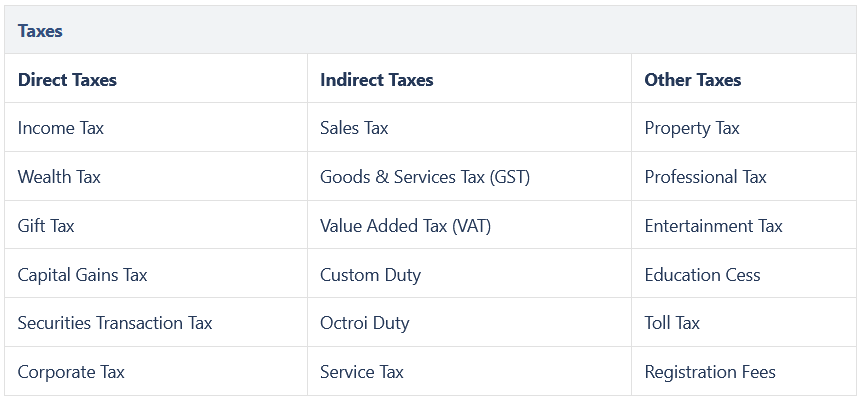Click the Professional Tax cell
Viewport: 863px width, 401px height.
[705, 177]
